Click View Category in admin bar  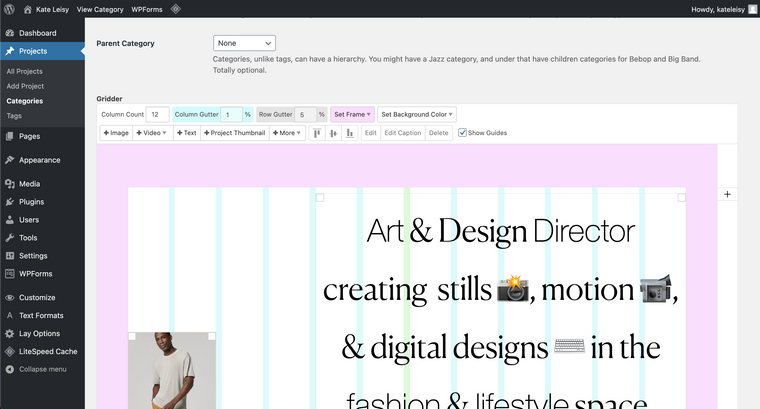tap(100, 9)
